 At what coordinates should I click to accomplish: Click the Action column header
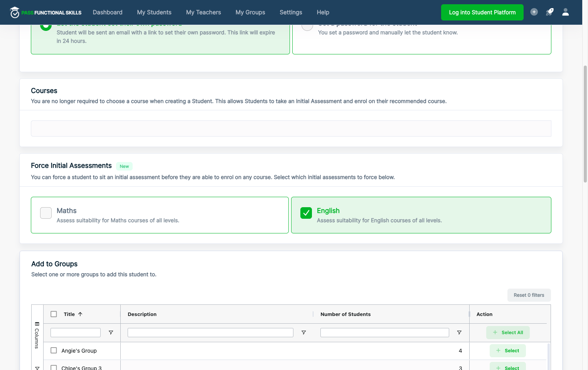point(484,314)
